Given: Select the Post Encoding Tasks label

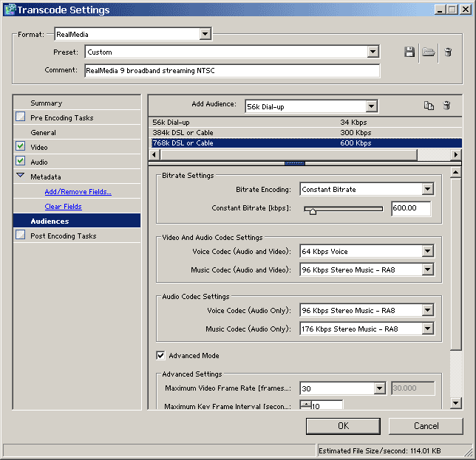Looking at the screenshot, I should (x=64, y=236).
